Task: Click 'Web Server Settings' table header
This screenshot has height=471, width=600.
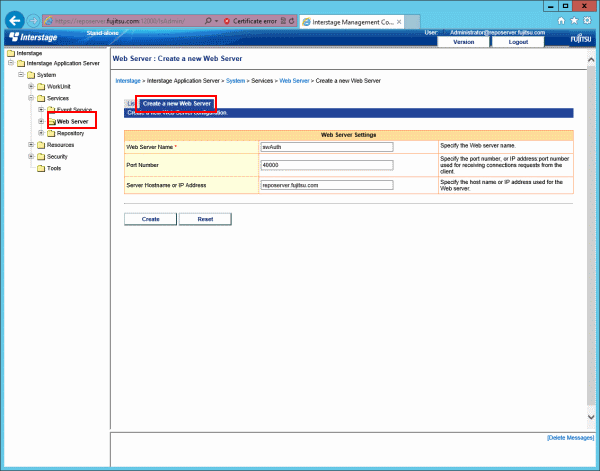Action: pyautogui.click(x=349, y=135)
